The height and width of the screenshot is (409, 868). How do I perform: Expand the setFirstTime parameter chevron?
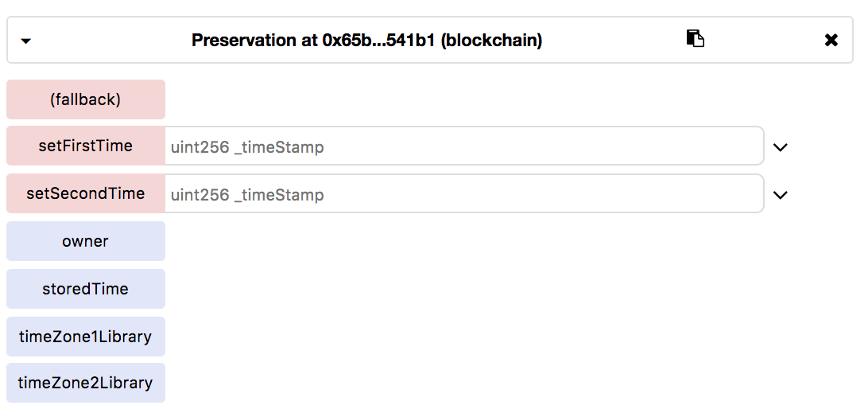click(780, 147)
